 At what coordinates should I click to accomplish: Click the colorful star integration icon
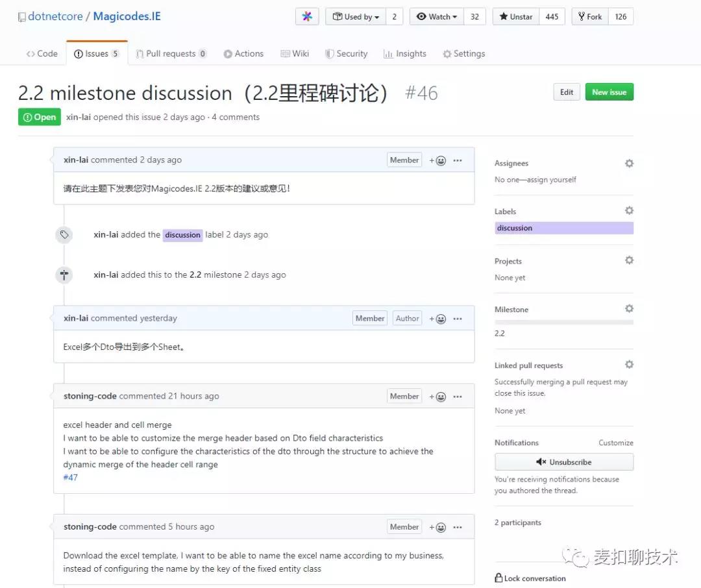[306, 16]
